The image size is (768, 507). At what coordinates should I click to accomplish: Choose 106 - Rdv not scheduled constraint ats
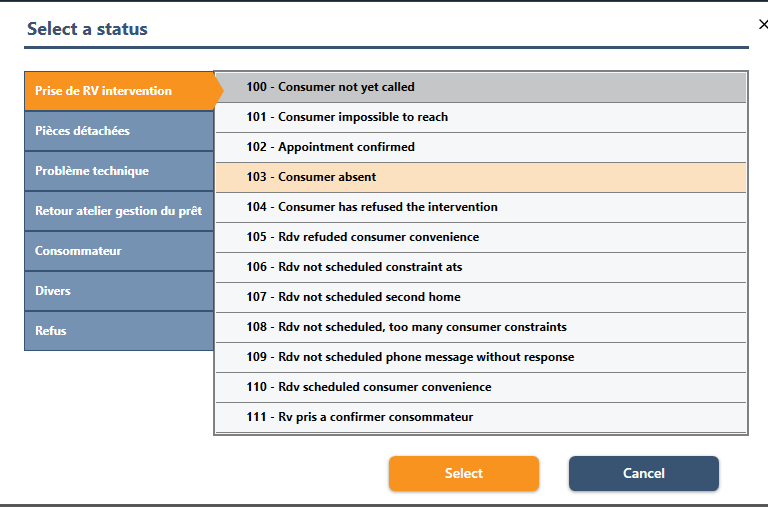[x=480, y=267]
